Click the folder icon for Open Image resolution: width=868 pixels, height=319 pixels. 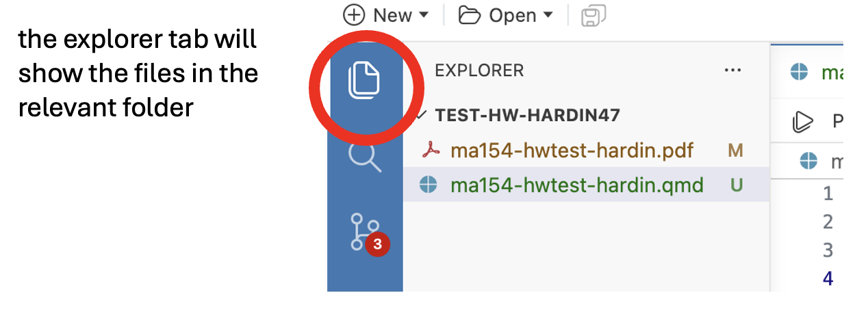(470, 15)
